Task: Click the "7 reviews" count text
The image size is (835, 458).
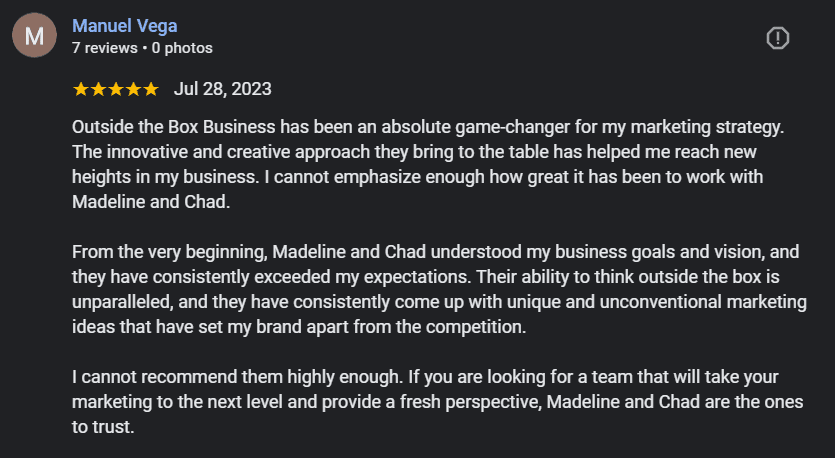Action: coord(105,48)
